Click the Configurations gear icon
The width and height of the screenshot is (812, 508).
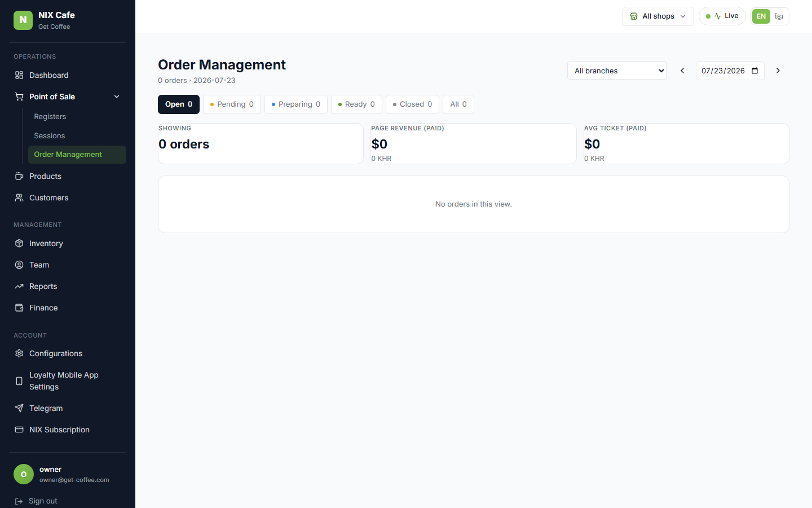click(x=19, y=353)
